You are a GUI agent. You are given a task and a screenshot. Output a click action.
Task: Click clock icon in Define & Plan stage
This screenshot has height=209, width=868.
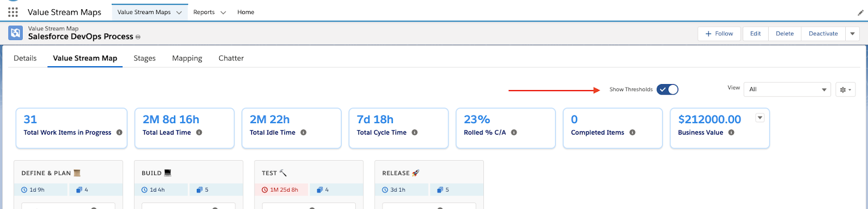tap(24, 190)
